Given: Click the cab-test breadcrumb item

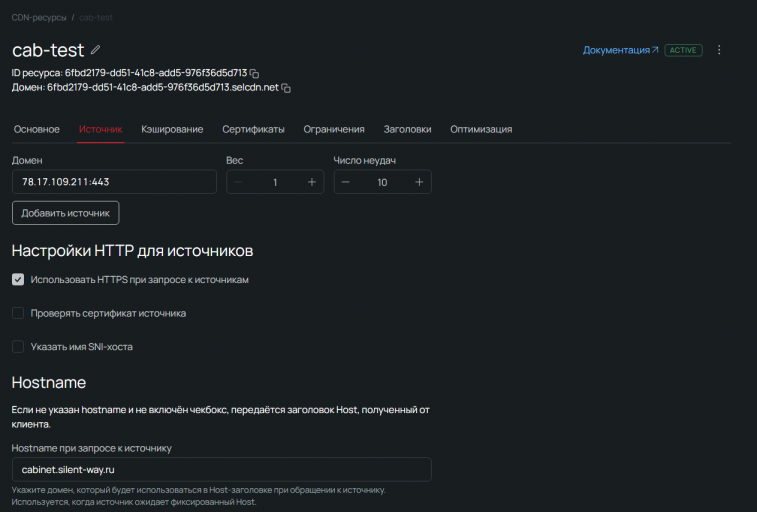Looking at the screenshot, I should click(x=96, y=17).
